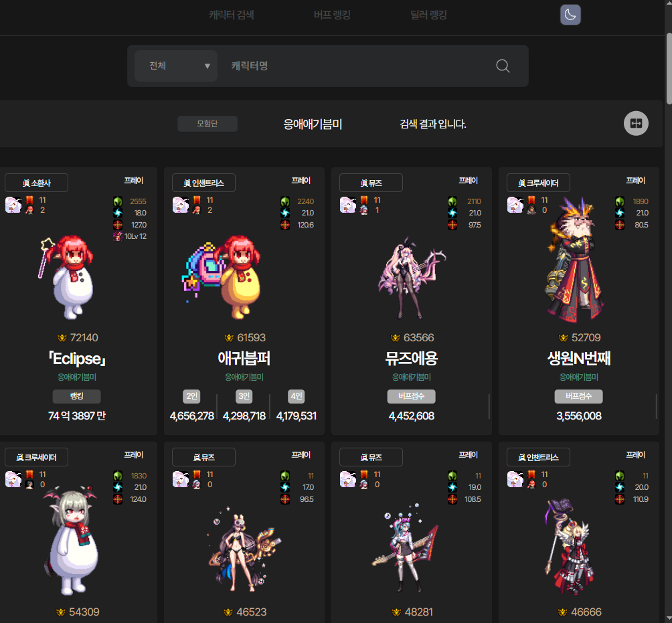Screen dimensions: 672x623
Task: Click the green helmet icon next to 2240
Action: (285, 201)
